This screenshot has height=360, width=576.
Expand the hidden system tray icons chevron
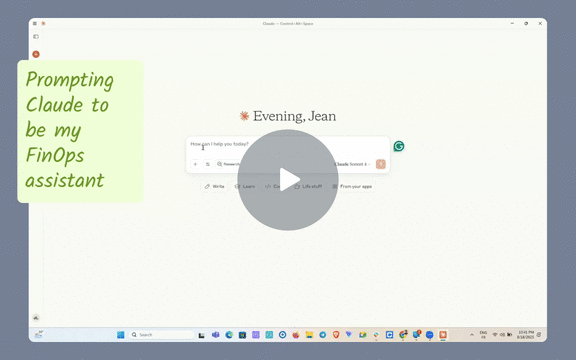coord(472,335)
